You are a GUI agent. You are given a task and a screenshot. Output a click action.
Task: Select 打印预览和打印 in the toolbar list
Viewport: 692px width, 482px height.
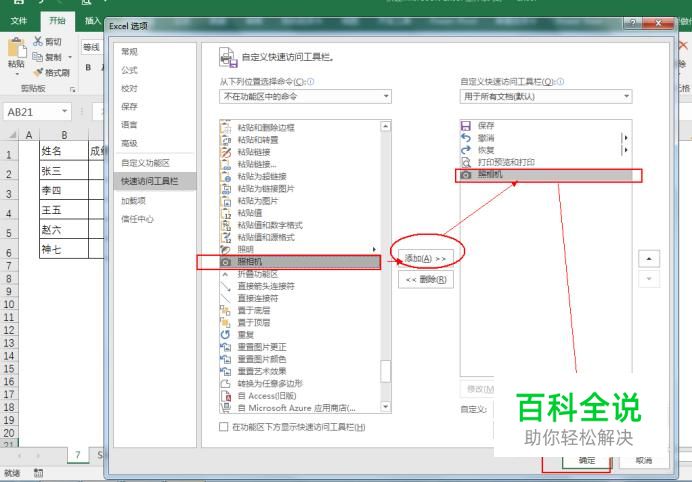(x=545, y=162)
